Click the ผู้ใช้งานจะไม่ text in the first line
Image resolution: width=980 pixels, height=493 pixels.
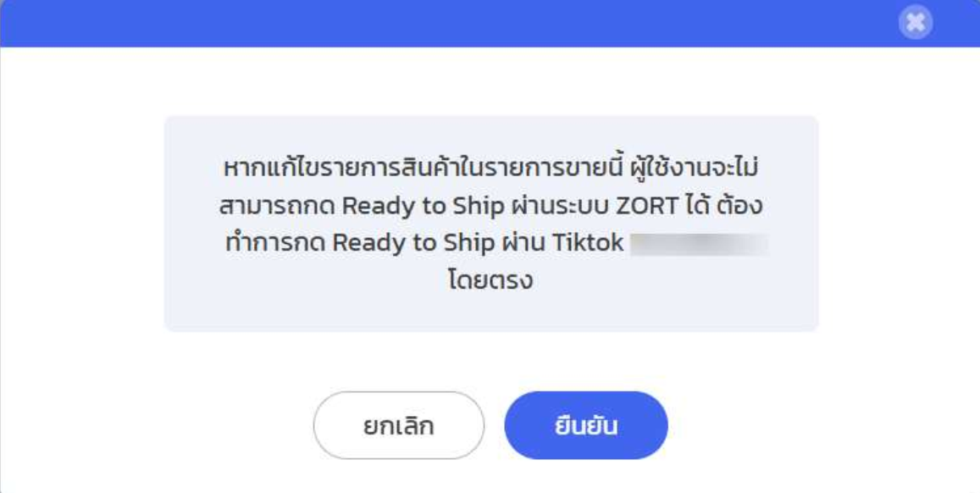(696, 169)
